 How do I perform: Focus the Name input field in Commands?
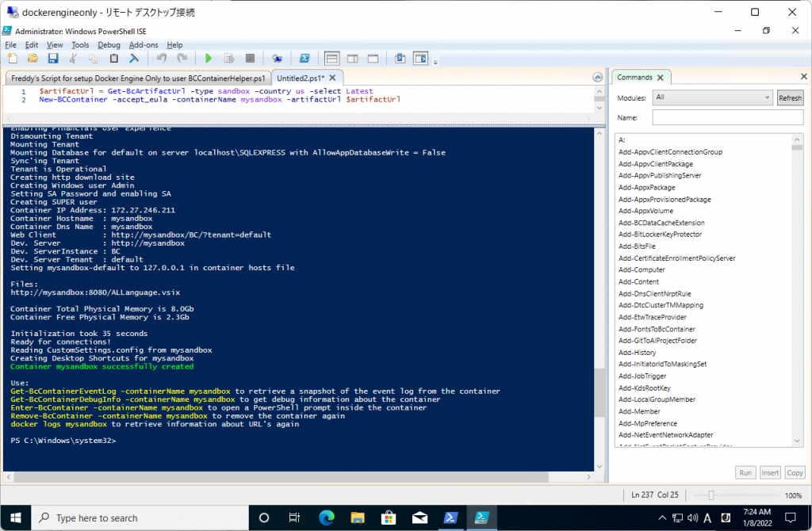728,117
